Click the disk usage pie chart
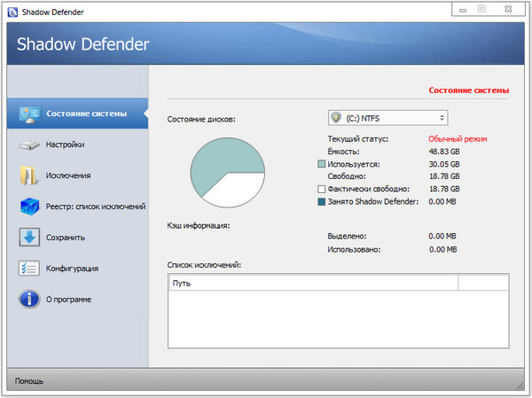The width and height of the screenshot is (532, 398). click(x=228, y=172)
